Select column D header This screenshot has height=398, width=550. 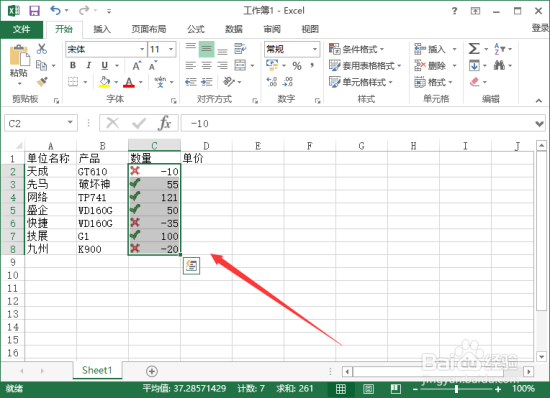point(206,146)
